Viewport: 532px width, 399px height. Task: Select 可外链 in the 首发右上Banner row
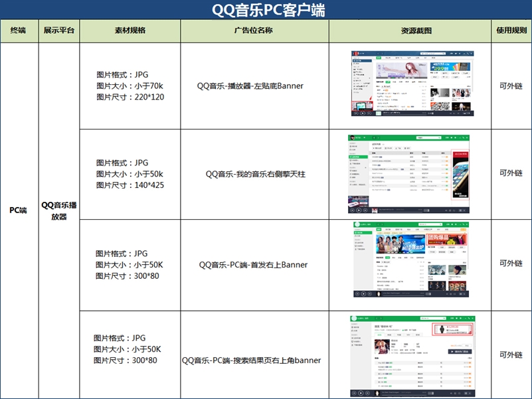(x=511, y=264)
